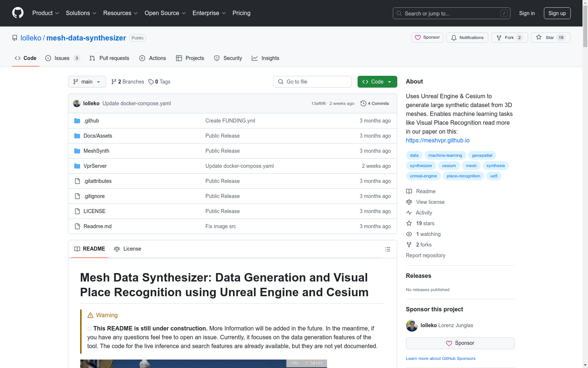Switch to the Pull requests tab
The width and height of the screenshot is (588, 368).
[x=110, y=58]
